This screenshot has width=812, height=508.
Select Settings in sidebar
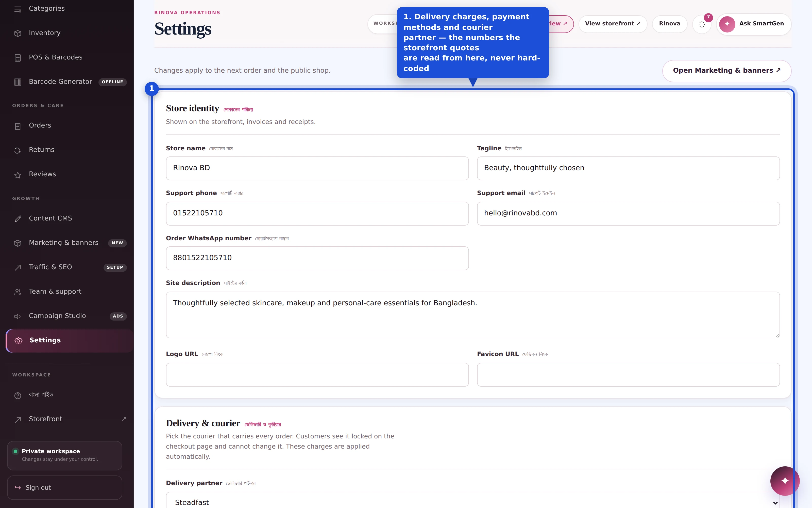[70, 340]
